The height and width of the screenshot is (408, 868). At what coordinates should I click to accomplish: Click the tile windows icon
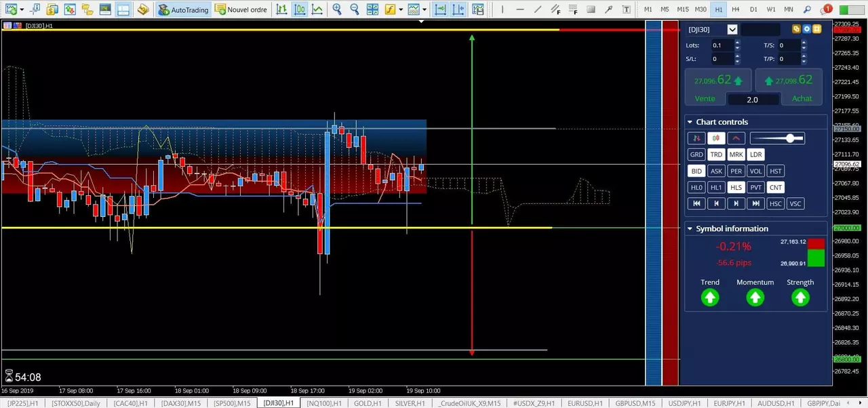(372, 9)
